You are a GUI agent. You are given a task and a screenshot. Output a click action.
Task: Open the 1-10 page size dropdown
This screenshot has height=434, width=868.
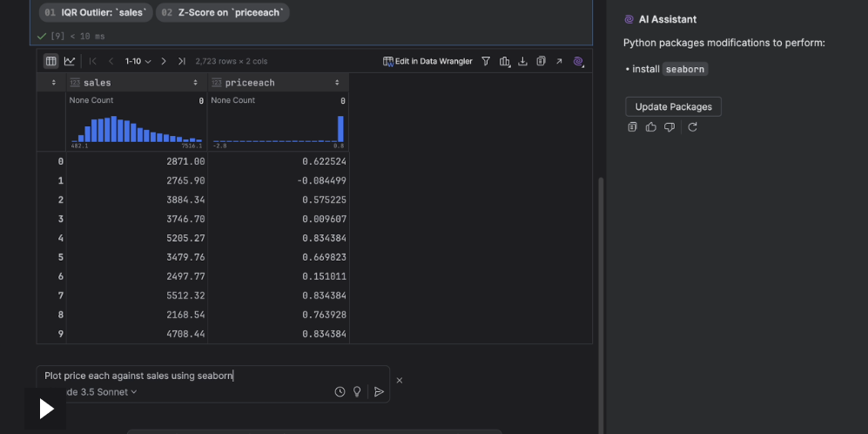[x=138, y=62]
